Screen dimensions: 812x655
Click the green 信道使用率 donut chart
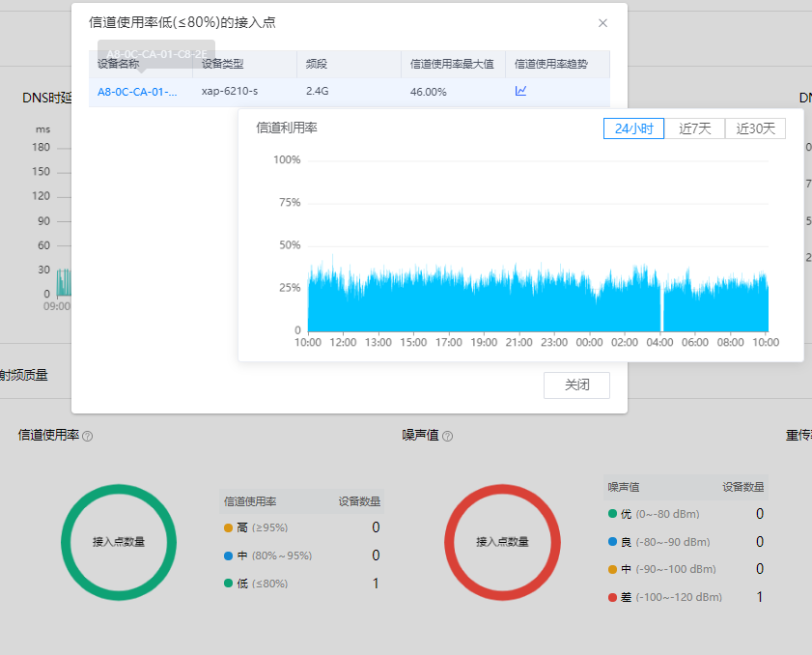click(119, 541)
